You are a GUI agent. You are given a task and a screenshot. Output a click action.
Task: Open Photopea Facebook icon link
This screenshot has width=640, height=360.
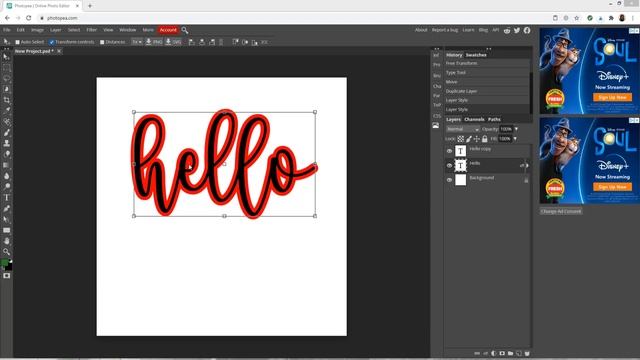527,30
